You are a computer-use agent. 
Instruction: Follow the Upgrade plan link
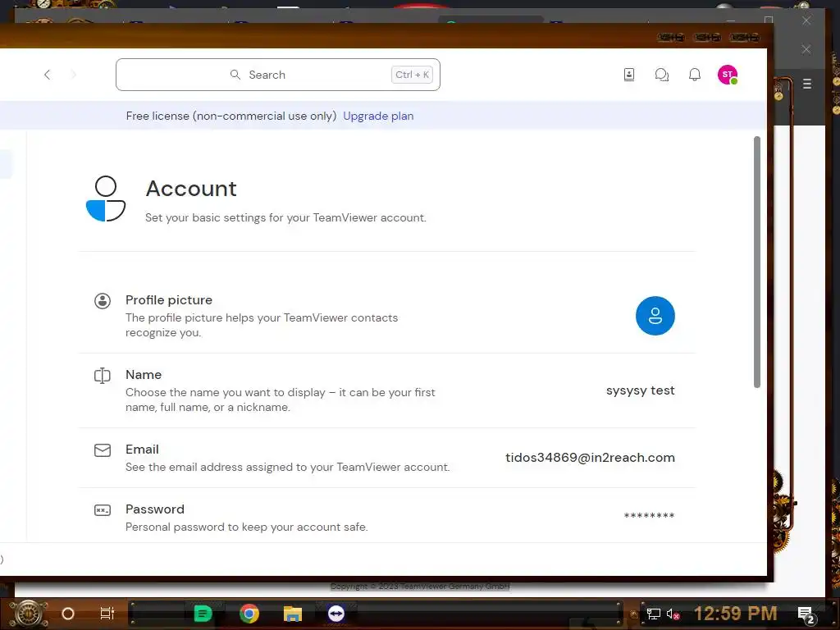[378, 116]
